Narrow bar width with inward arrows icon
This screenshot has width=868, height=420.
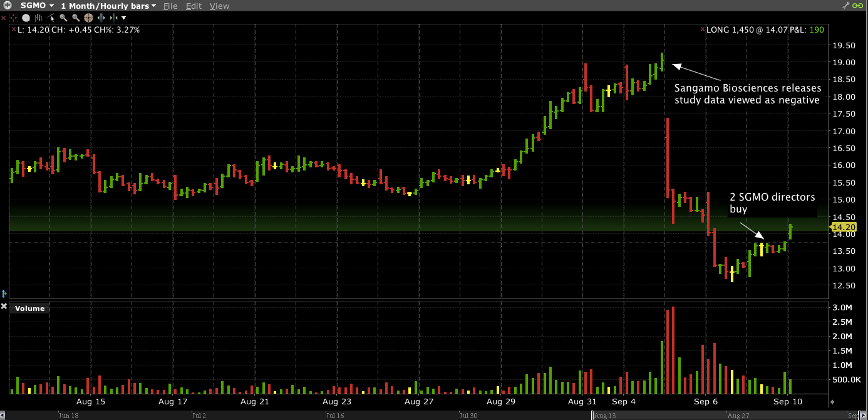112,18
